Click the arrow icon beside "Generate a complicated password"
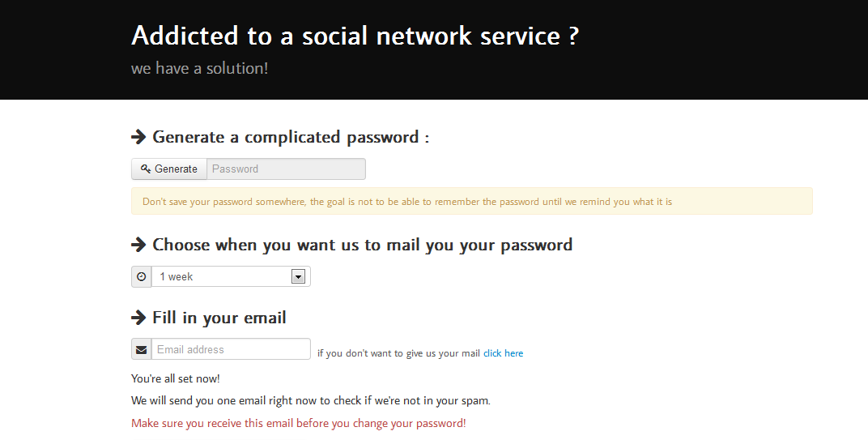Viewport: 868px width, 440px height. tap(138, 137)
